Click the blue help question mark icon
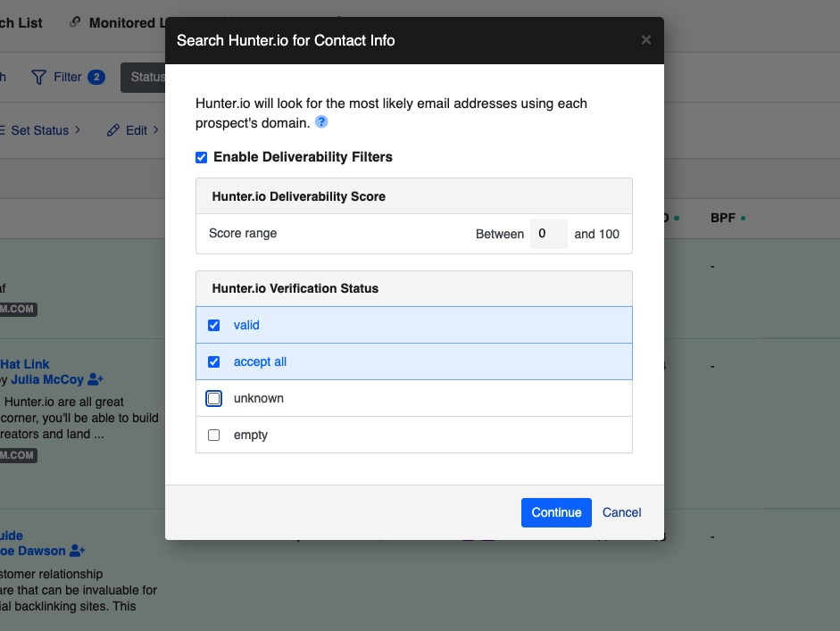 [x=321, y=122]
